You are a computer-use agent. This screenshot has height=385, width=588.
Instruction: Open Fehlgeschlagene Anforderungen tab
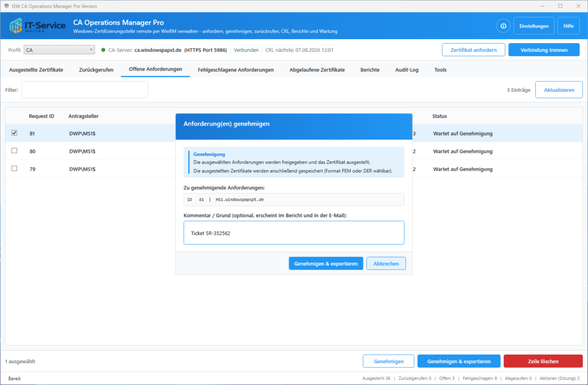click(235, 70)
